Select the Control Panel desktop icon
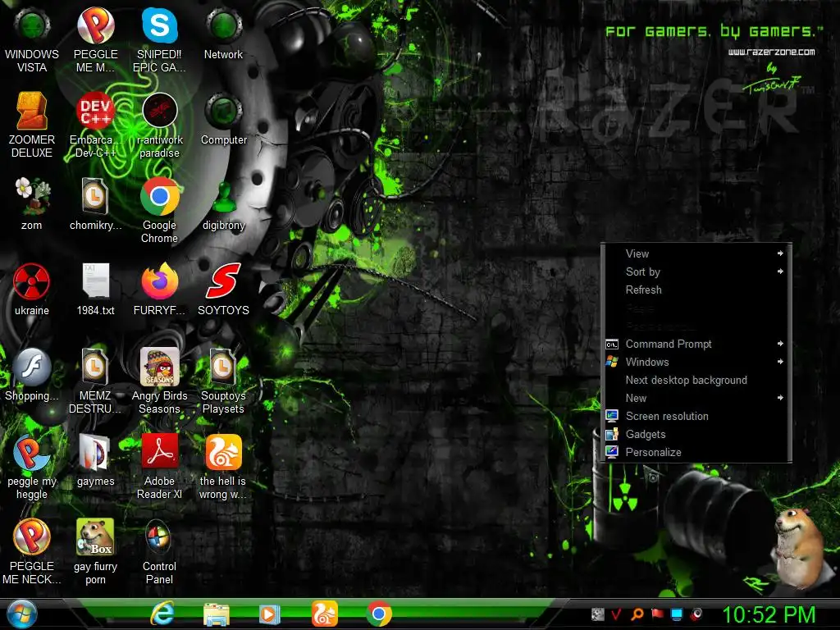This screenshot has height=630, width=840. pos(159,552)
